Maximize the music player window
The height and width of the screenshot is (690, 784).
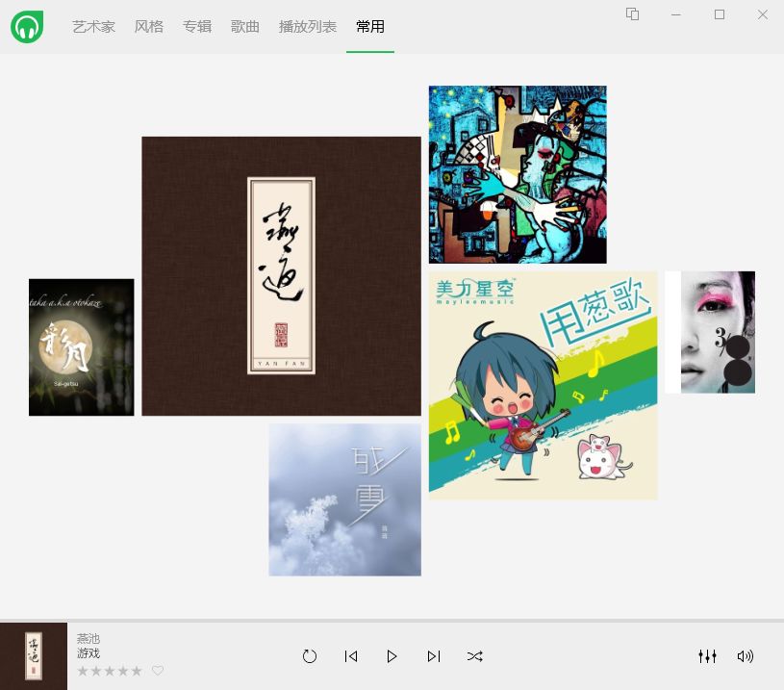[x=720, y=14]
